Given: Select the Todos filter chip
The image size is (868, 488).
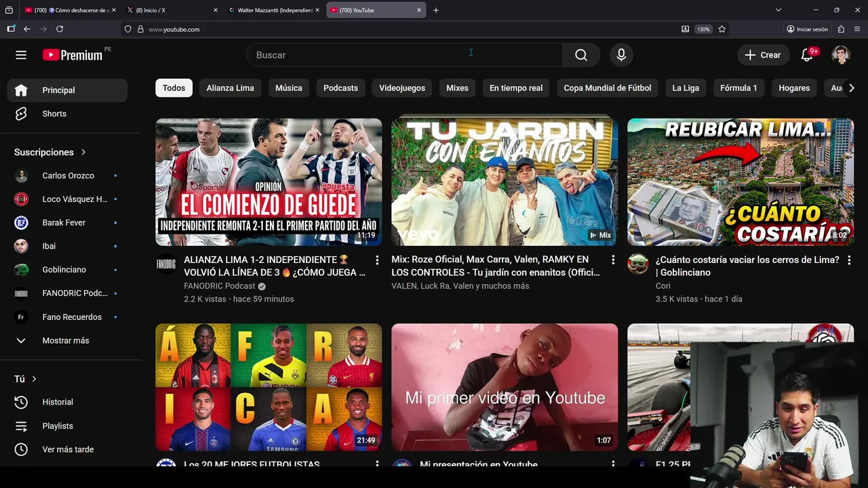Looking at the screenshot, I should point(174,88).
